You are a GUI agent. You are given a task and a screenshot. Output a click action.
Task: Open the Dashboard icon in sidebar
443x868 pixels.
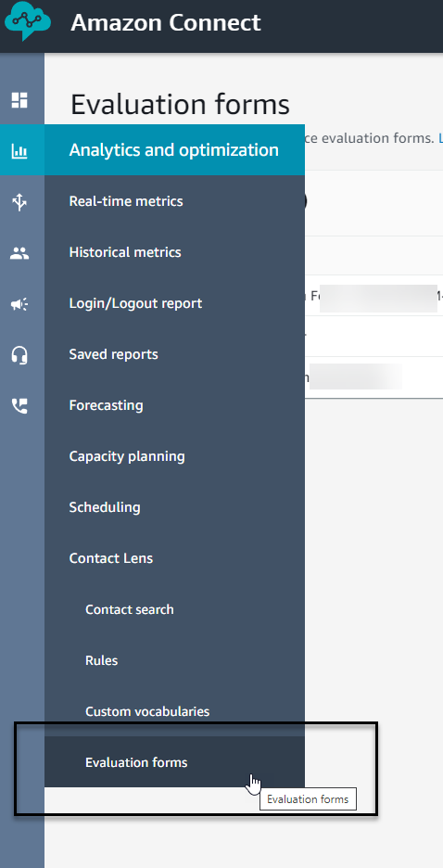click(19, 100)
